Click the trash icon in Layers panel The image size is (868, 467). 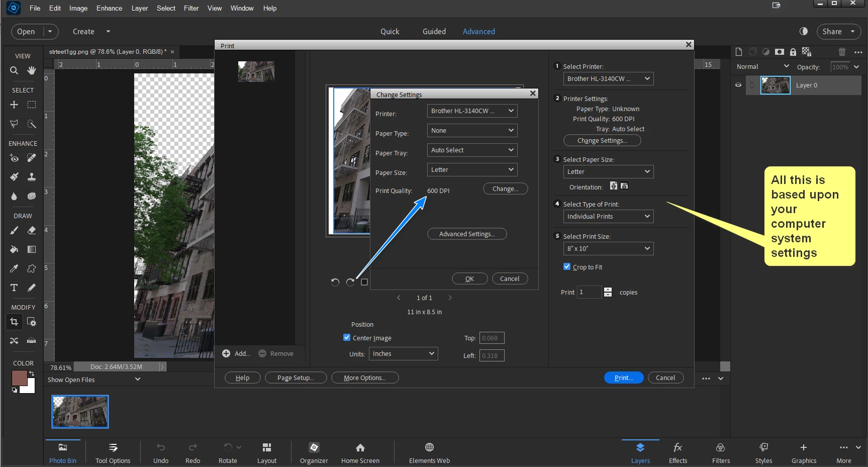(x=842, y=52)
